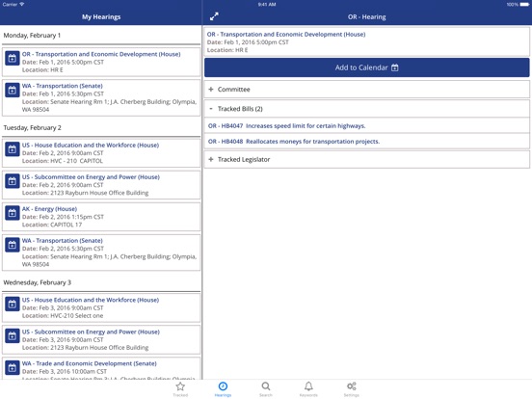Tap calendar icon for WA Transportation Feb 1

coord(13,91)
